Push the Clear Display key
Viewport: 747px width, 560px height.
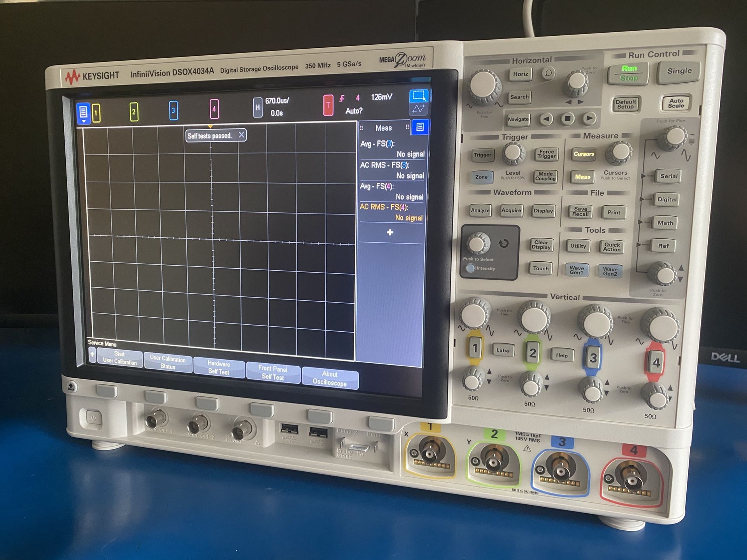point(541,245)
